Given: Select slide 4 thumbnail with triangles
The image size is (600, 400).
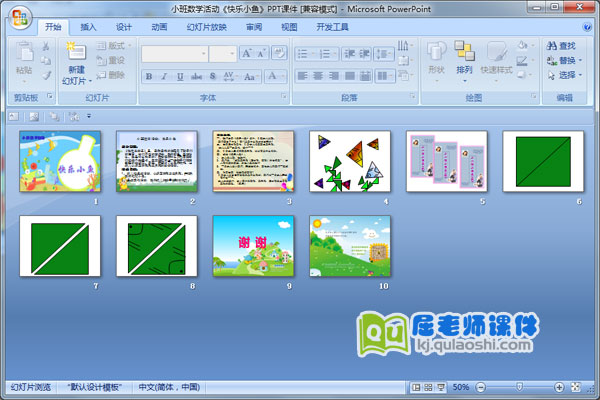Looking at the screenshot, I should (x=350, y=161).
